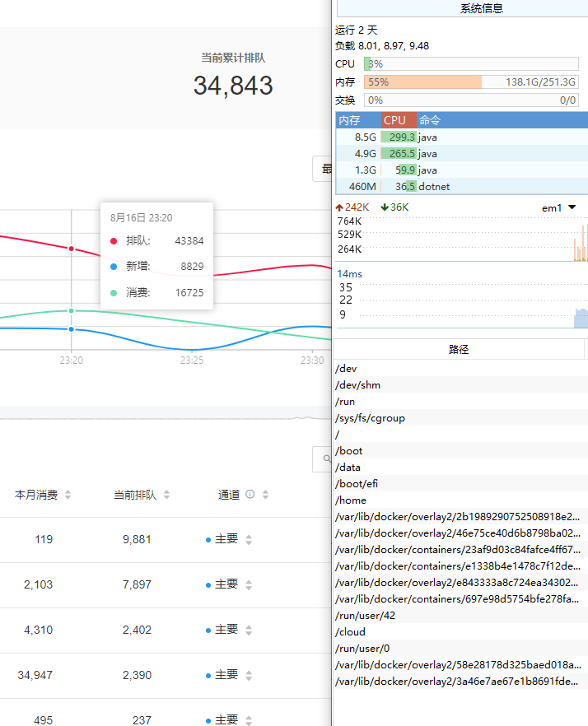The height and width of the screenshot is (726, 588).
Task: Click the red 排队 data point at 23:20
Action: (x=71, y=249)
